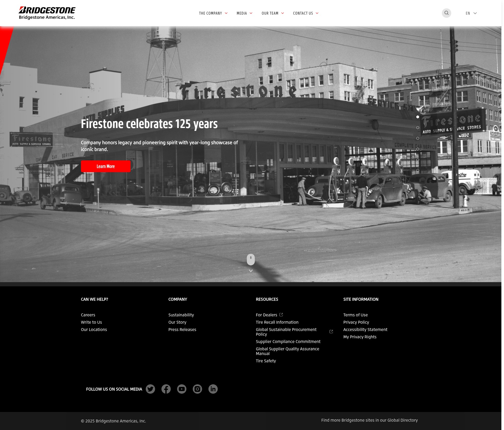Open Global Supplier Quality Assurance Manual
The width and height of the screenshot is (504, 430).
[288, 351]
